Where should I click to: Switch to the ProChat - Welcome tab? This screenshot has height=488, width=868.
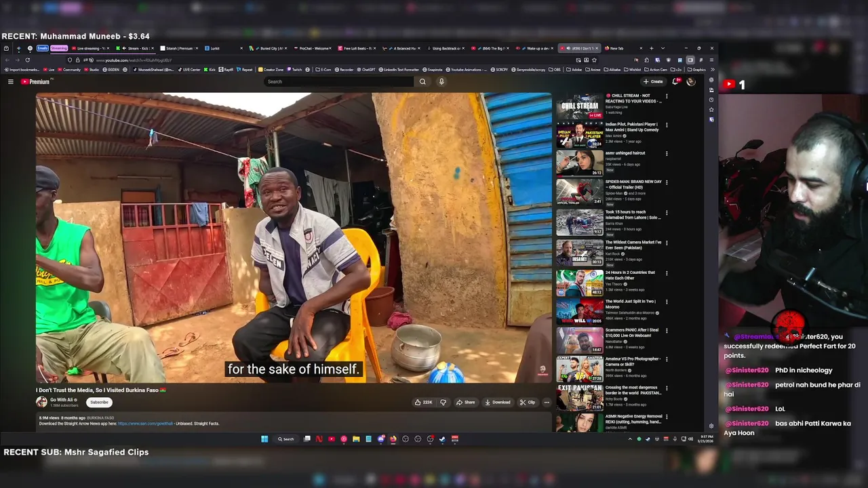pos(311,48)
